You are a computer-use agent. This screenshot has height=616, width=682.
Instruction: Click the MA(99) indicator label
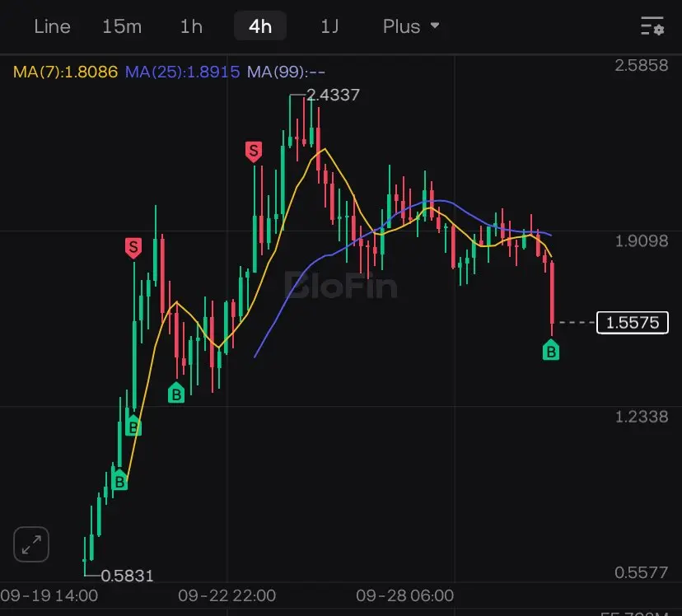coord(286,72)
